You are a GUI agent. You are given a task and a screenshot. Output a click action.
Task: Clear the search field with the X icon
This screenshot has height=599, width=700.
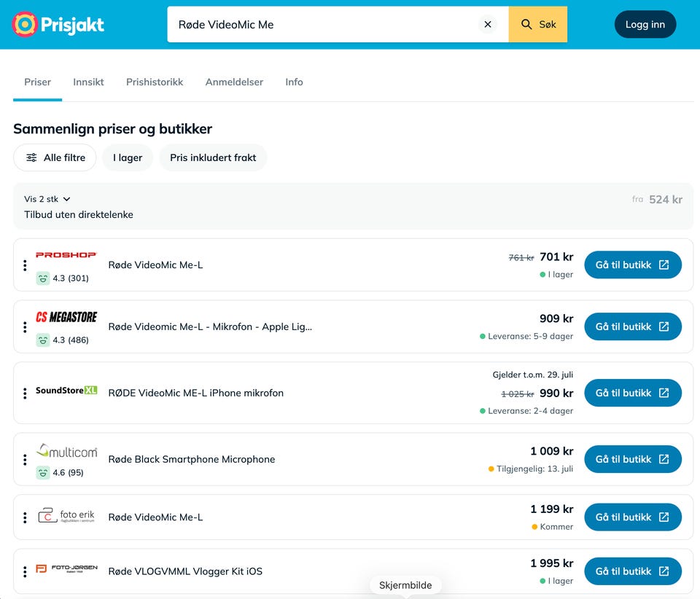pyautogui.click(x=488, y=25)
